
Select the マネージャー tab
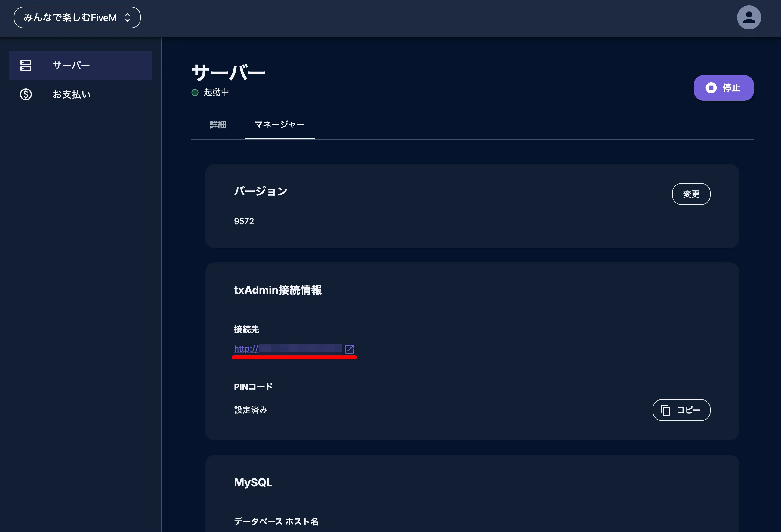coord(279,124)
